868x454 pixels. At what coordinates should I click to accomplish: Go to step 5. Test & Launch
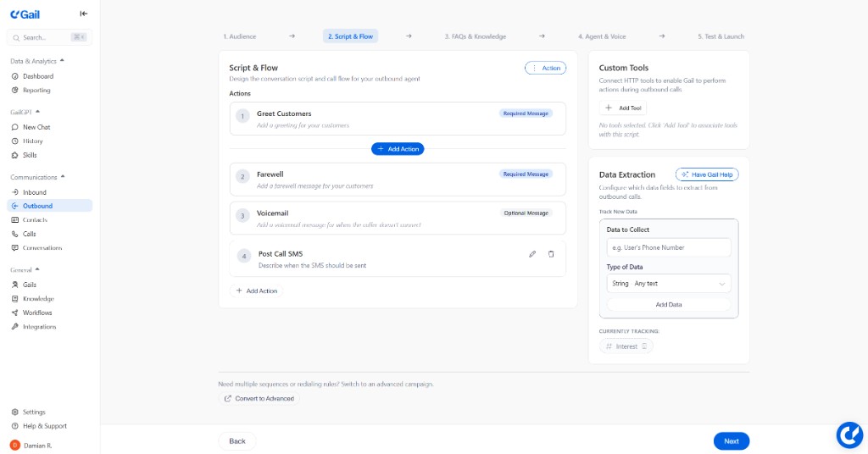(x=721, y=36)
